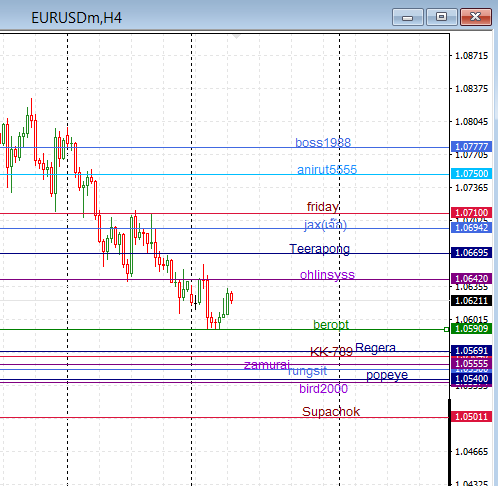The width and height of the screenshot is (498, 486).
Task: Select the beropt green line label
Action: pos(331,324)
